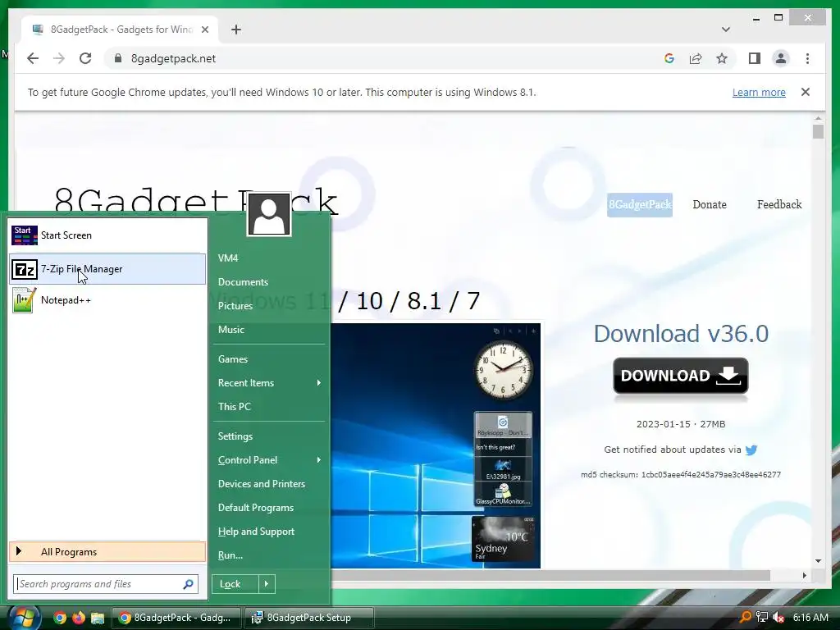Open the Start Screen tile entry
Screen dimensions: 840x630
107,235
